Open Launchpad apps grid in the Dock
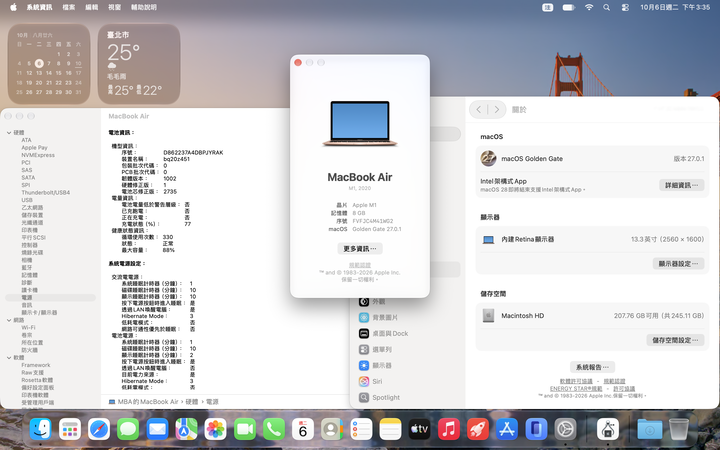The height and width of the screenshot is (450, 720). point(70,429)
